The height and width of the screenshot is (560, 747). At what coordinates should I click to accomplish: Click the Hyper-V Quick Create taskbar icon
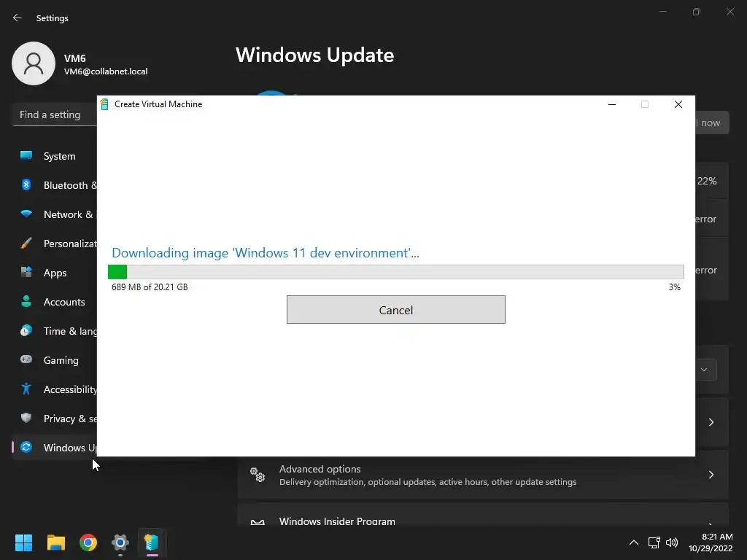[152, 542]
